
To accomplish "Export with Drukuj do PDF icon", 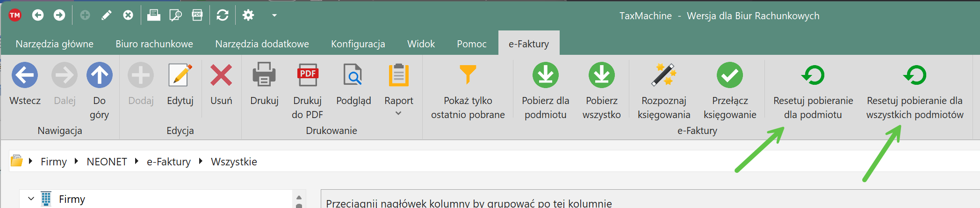I will point(307,75).
